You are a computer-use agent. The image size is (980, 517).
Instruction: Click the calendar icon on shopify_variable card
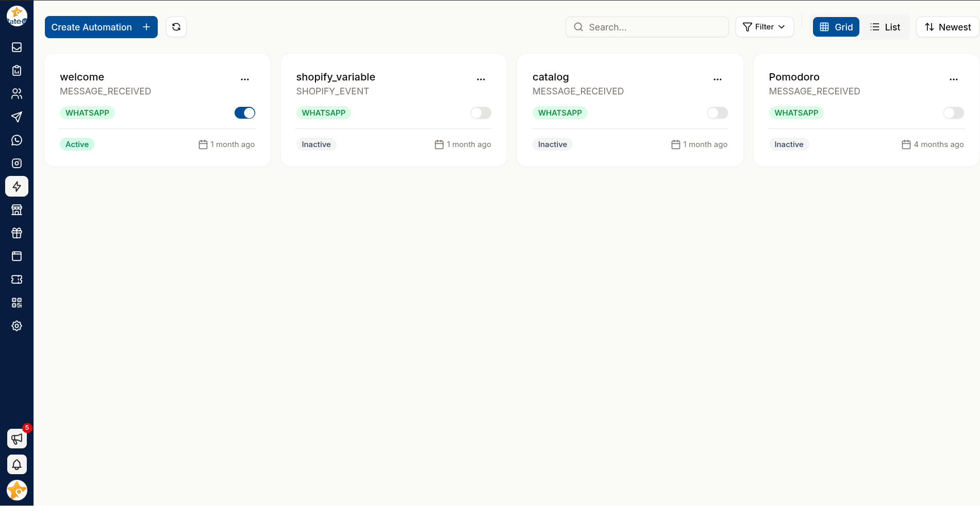pos(439,144)
